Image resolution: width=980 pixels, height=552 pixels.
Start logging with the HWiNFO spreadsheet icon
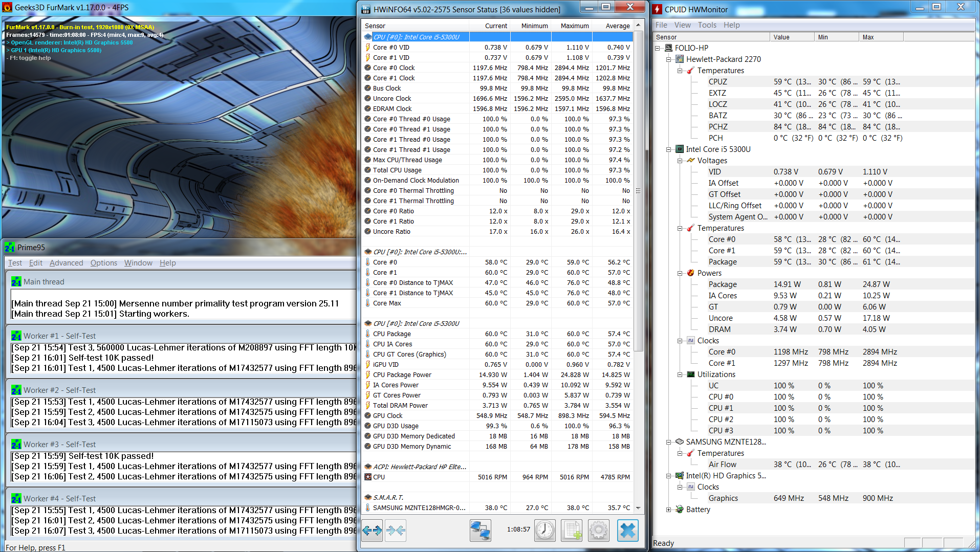(572, 530)
